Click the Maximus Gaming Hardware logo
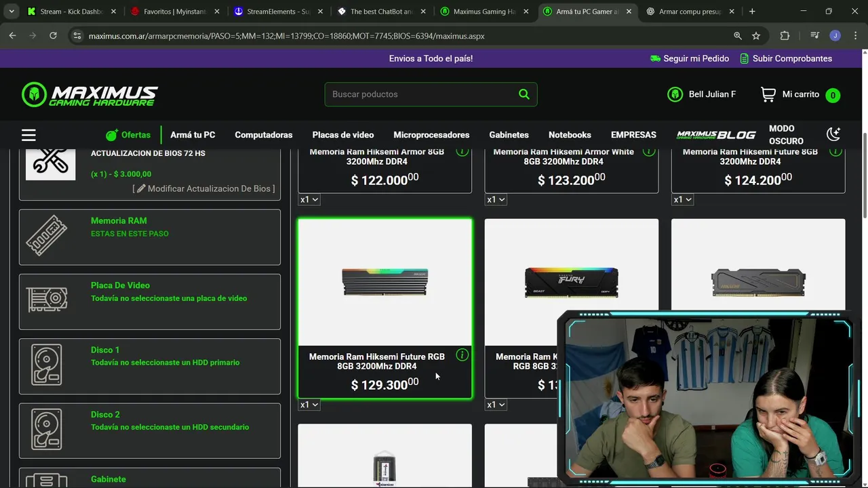The image size is (868, 488). coord(90,95)
